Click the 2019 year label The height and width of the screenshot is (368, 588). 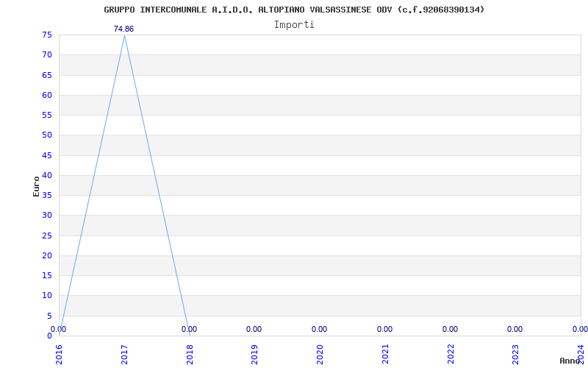254,355
